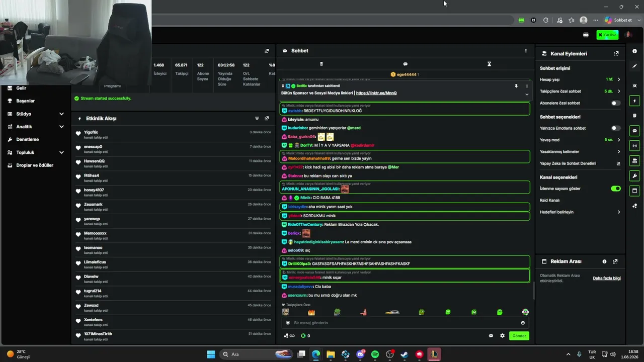Screen dimensions: 644x362
Task: Select the fire emote
Action: (311, 312)
